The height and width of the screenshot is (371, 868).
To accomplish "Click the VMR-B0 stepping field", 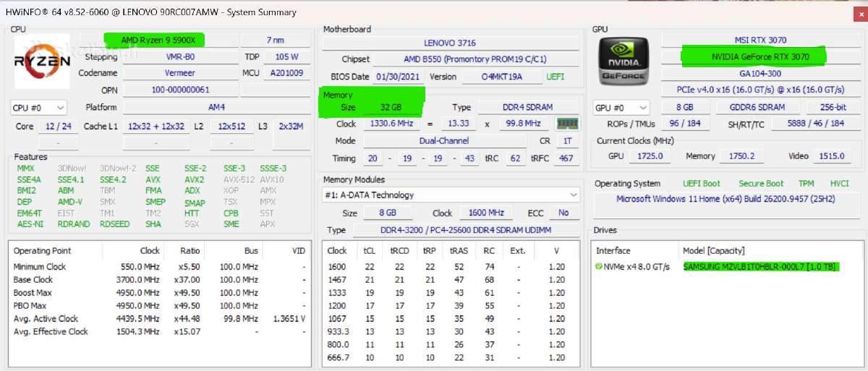I will (x=180, y=56).
